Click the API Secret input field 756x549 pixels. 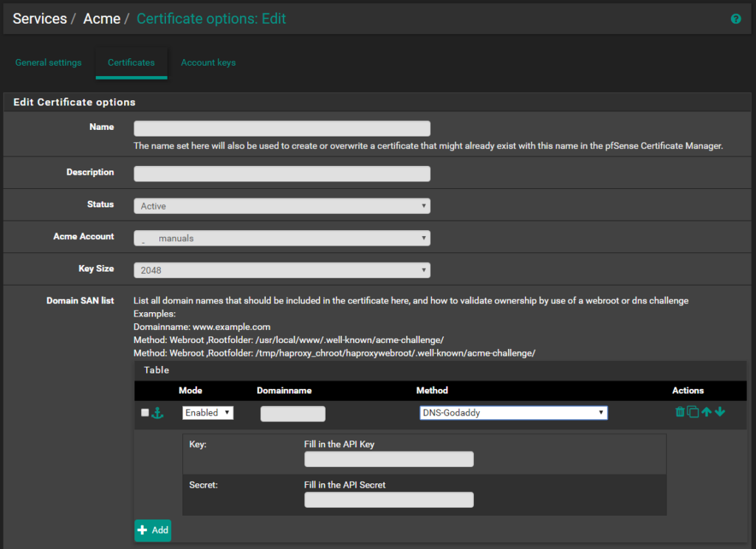[x=388, y=500]
